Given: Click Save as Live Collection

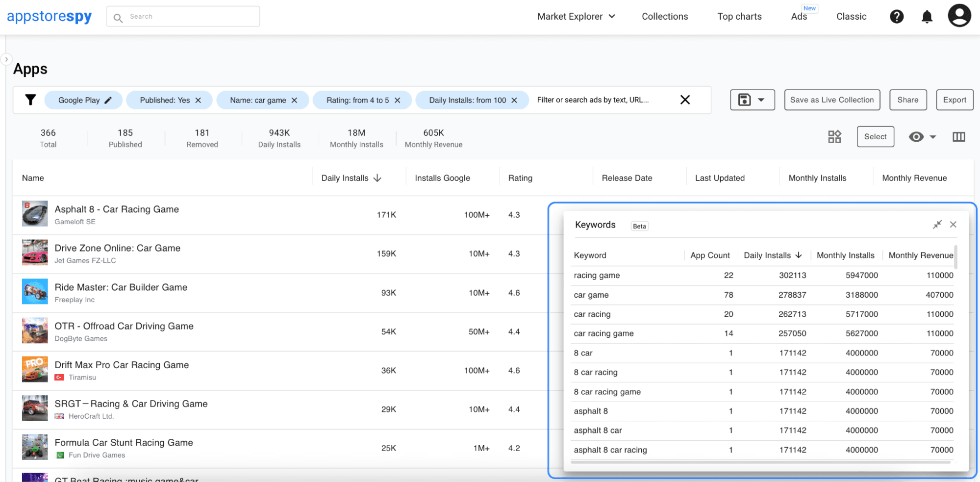Looking at the screenshot, I should 831,100.
